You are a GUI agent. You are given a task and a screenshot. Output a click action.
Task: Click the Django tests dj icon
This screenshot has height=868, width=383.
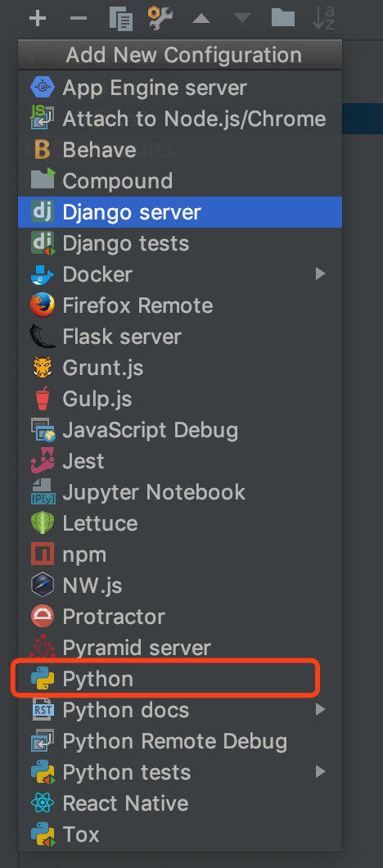tap(43, 243)
